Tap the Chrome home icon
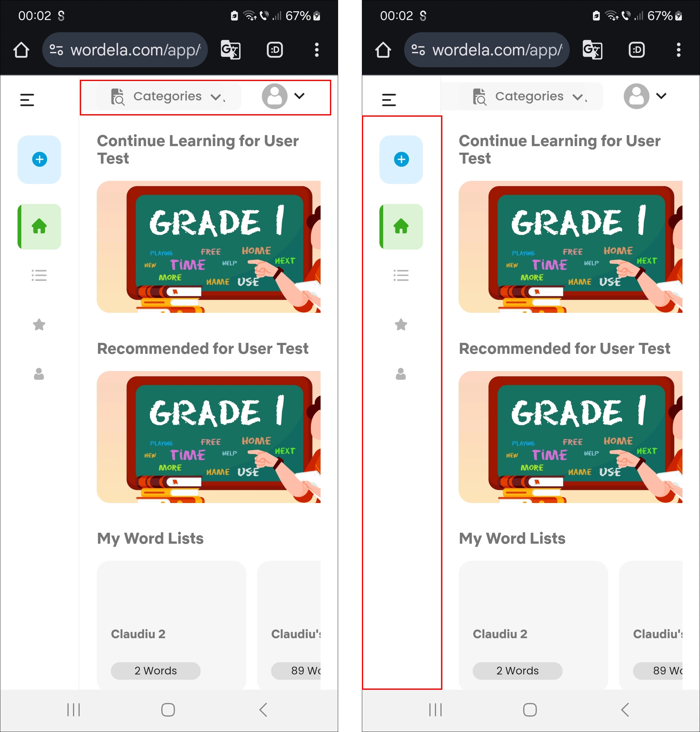700x732 pixels. [21, 50]
